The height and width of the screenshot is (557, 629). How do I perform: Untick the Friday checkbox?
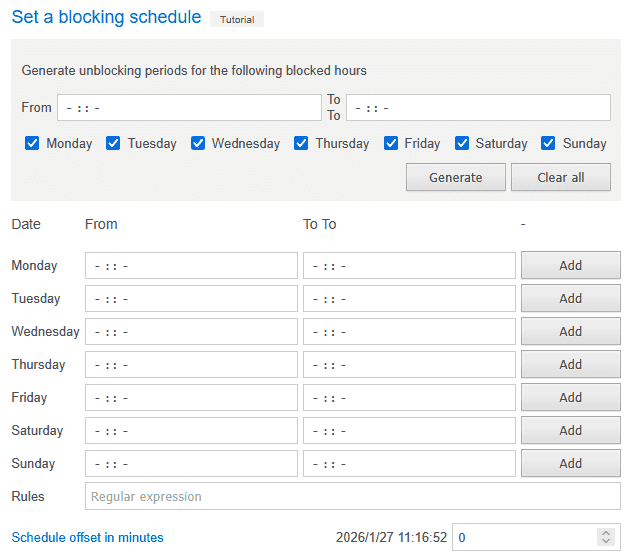click(x=391, y=143)
